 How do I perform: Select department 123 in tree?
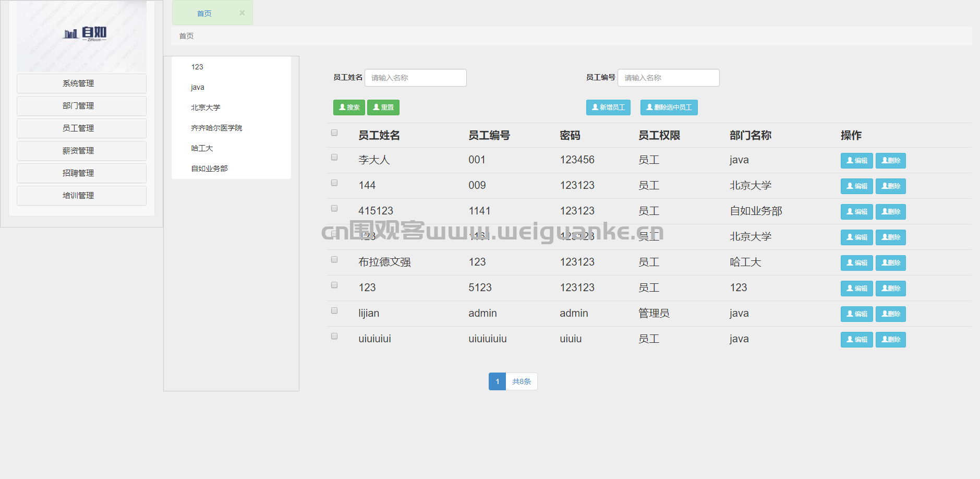[x=197, y=67]
